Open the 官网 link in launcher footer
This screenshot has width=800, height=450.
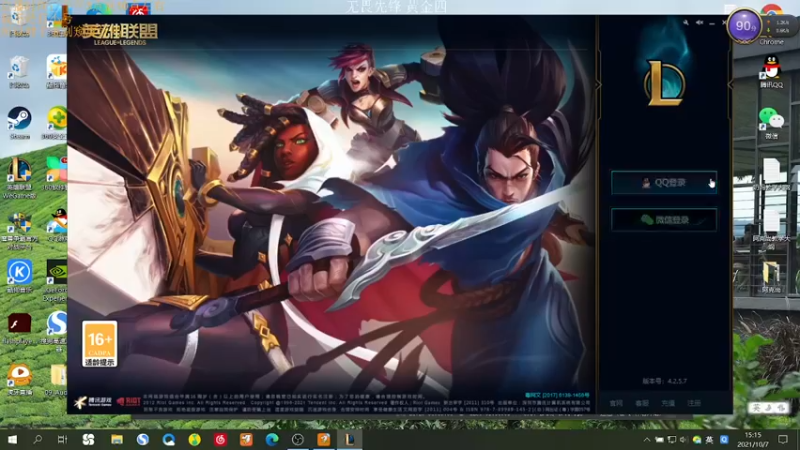[616, 403]
